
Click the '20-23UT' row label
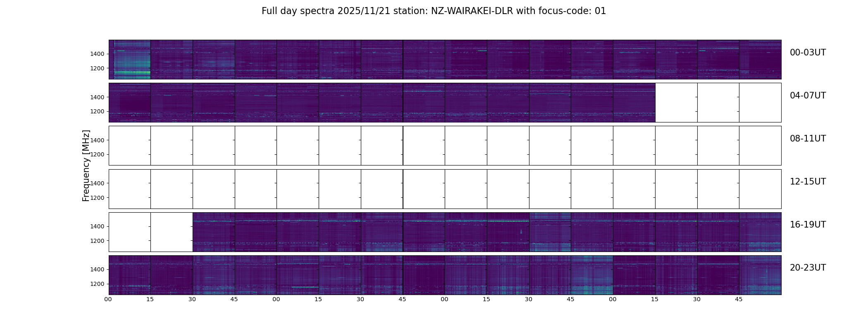tap(808, 268)
